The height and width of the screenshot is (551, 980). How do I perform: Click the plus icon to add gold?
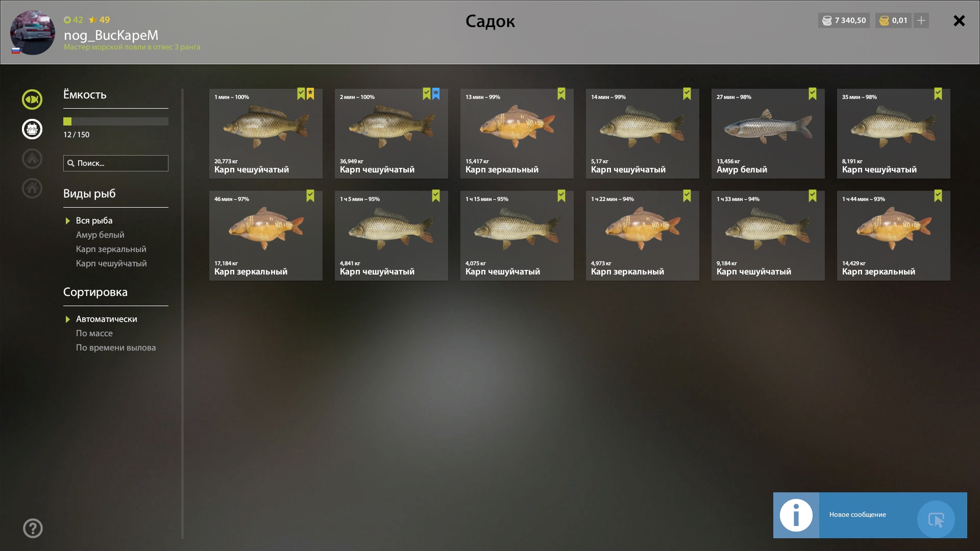point(921,20)
